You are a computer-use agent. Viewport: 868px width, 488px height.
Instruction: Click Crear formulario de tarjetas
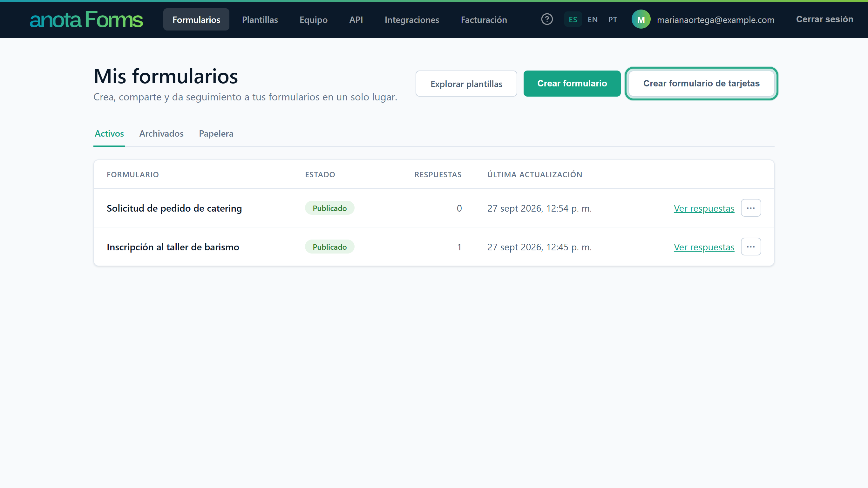click(701, 84)
